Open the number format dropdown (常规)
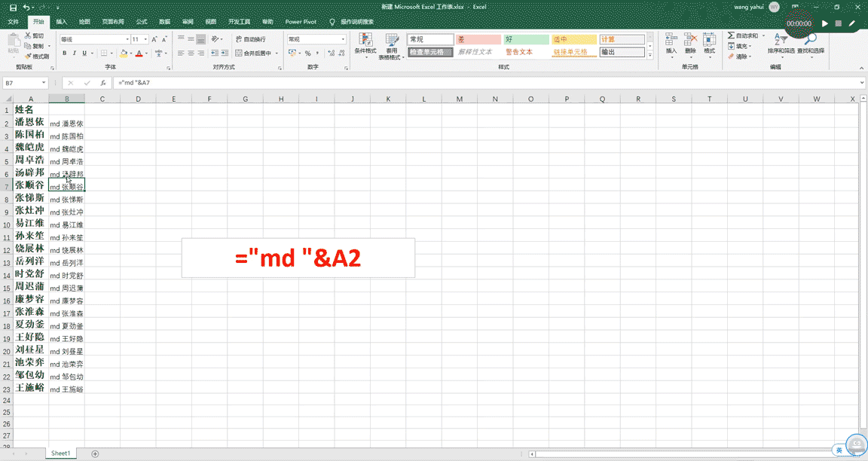Viewport: 868px width, 461px height. tap(344, 39)
